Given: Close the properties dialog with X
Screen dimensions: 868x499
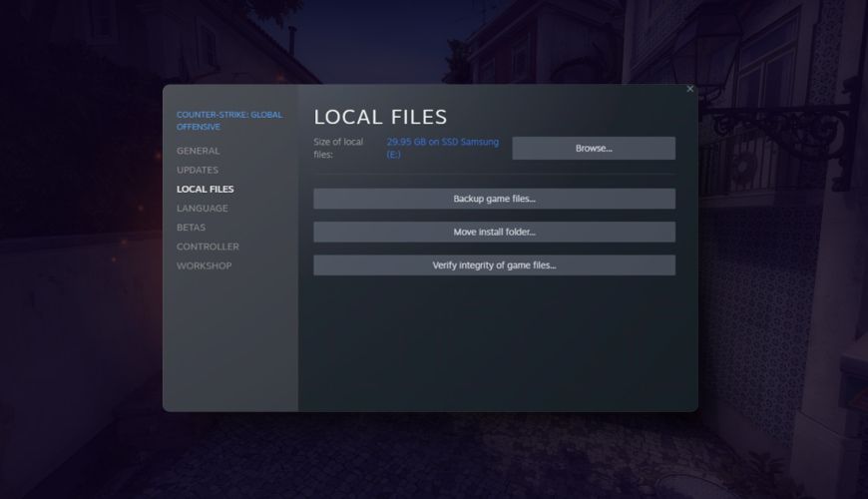Looking at the screenshot, I should click(x=689, y=89).
